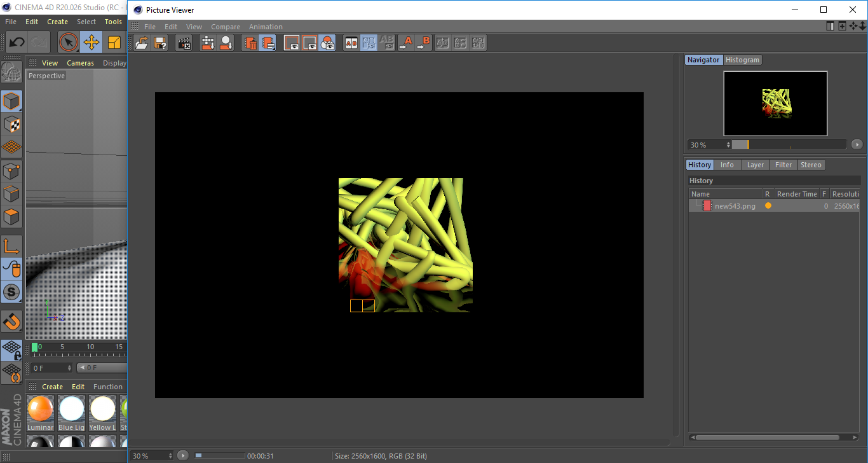Click the Name column header
This screenshot has height=463, width=868.
(726, 194)
